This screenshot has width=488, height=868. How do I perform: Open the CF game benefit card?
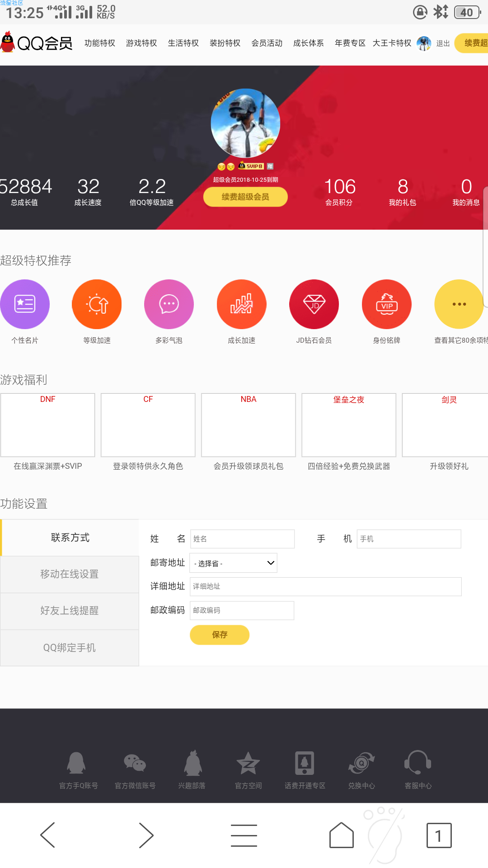pyautogui.click(x=148, y=425)
